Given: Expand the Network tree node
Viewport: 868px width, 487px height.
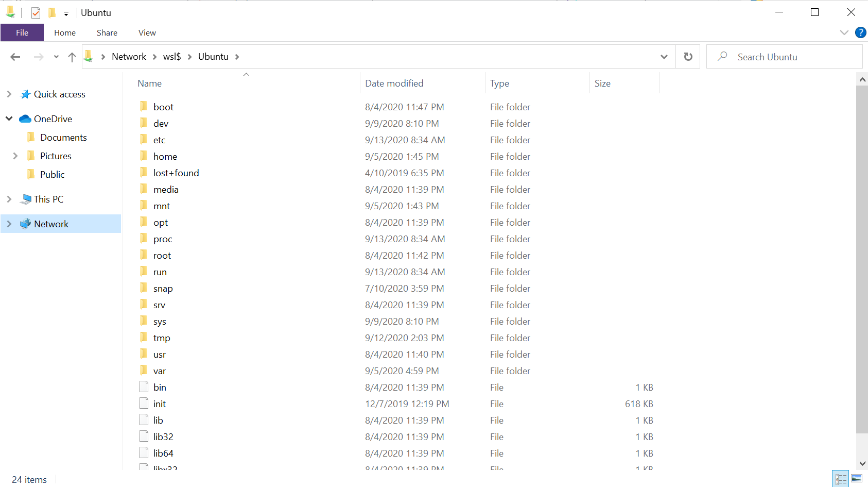Looking at the screenshot, I should [9, 224].
